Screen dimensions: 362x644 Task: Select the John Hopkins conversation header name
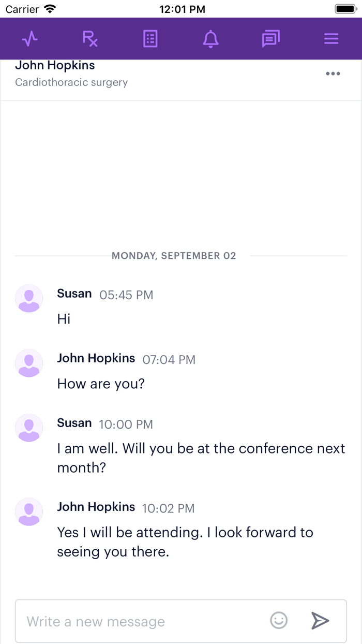55,65
